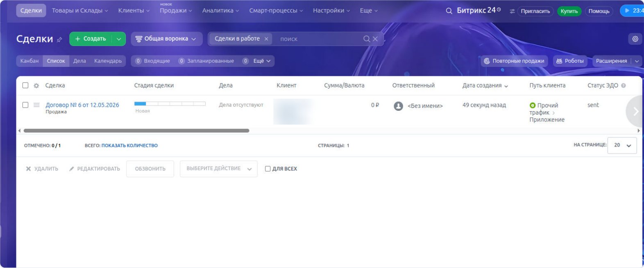644x268 pixels.
Task: Click the Прочий трафик green icon
Action: [x=533, y=105]
